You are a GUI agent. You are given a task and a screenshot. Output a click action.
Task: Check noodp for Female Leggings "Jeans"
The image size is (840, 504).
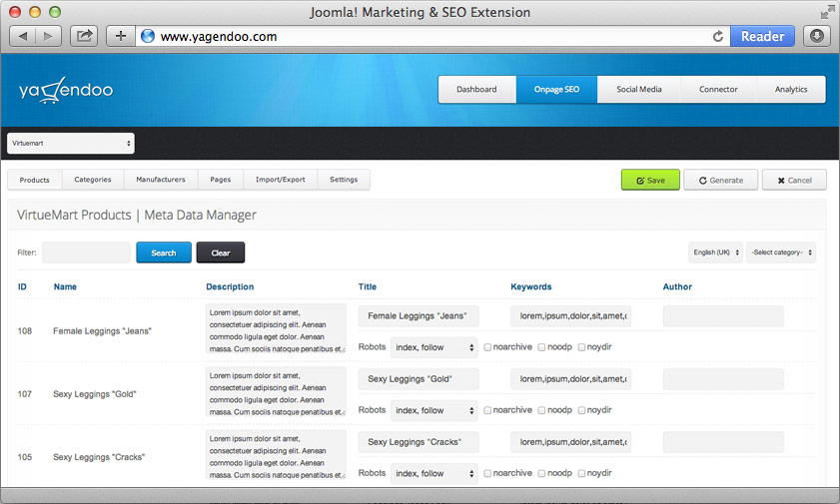pos(541,347)
